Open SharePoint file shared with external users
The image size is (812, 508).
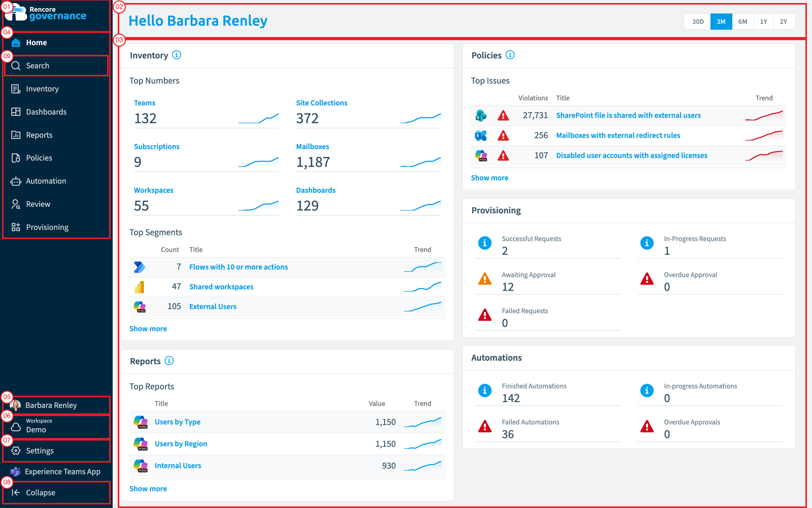[628, 115]
